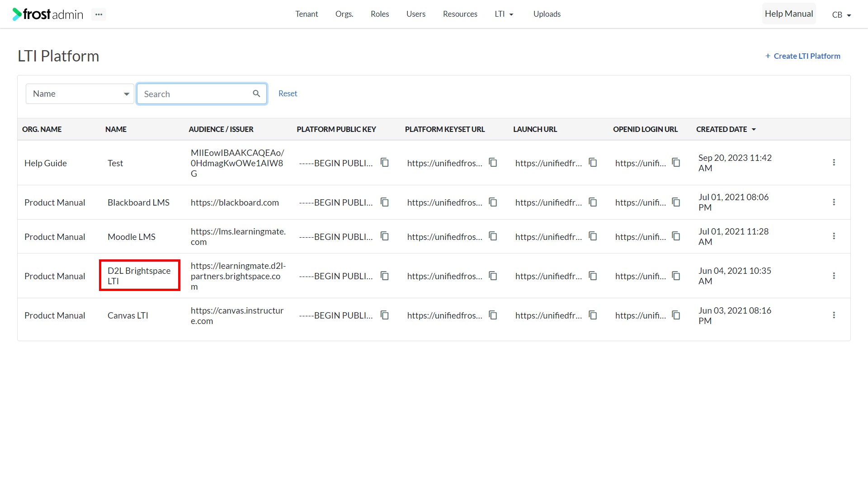Copy OpenID login URL for D2L Brightspace LTI

(x=676, y=276)
